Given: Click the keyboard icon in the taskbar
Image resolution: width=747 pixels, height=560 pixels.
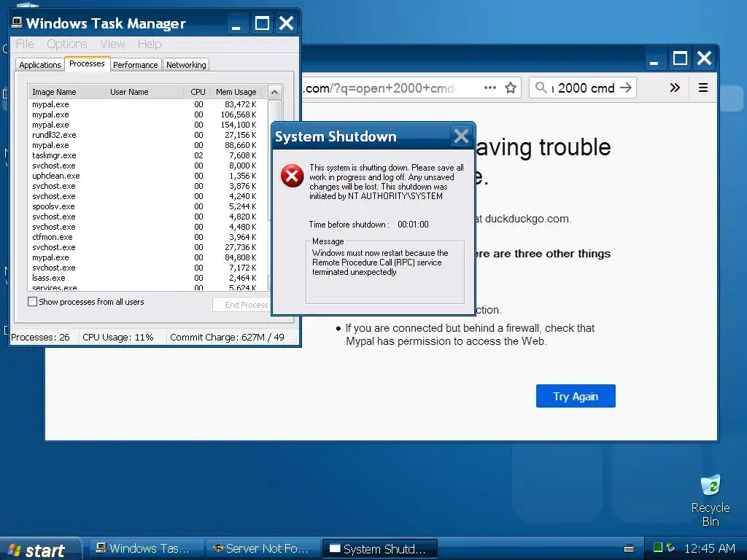Looking at the screenshot, I should (629, 548).
